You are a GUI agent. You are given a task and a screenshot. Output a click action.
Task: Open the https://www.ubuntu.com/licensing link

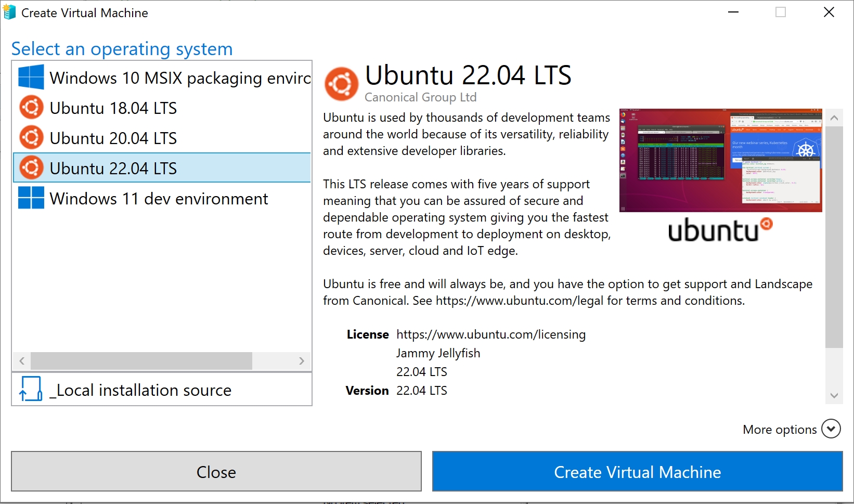pyautogui.click(x=490, y=334)
